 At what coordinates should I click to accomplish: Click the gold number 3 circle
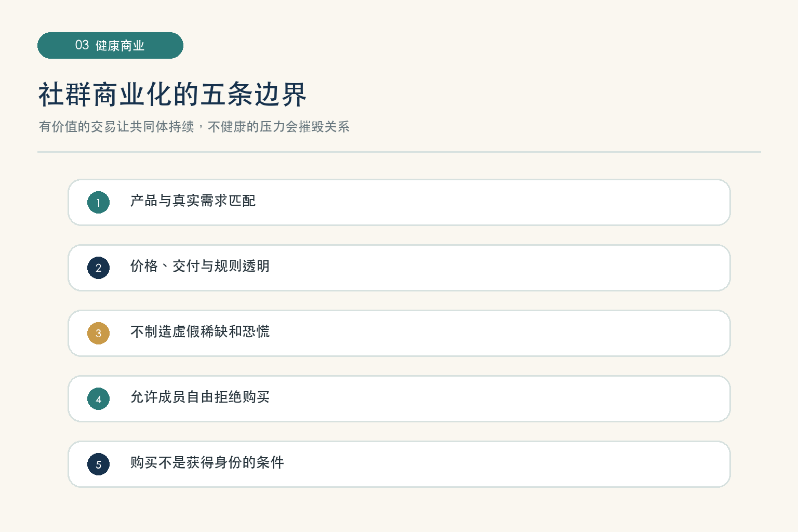(98, 334)
